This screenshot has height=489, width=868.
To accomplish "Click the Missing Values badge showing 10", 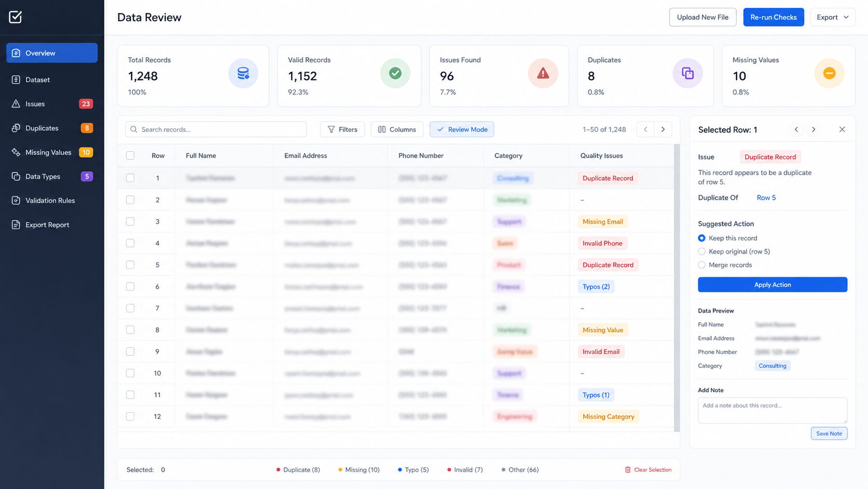I will [x=86, y=152].
